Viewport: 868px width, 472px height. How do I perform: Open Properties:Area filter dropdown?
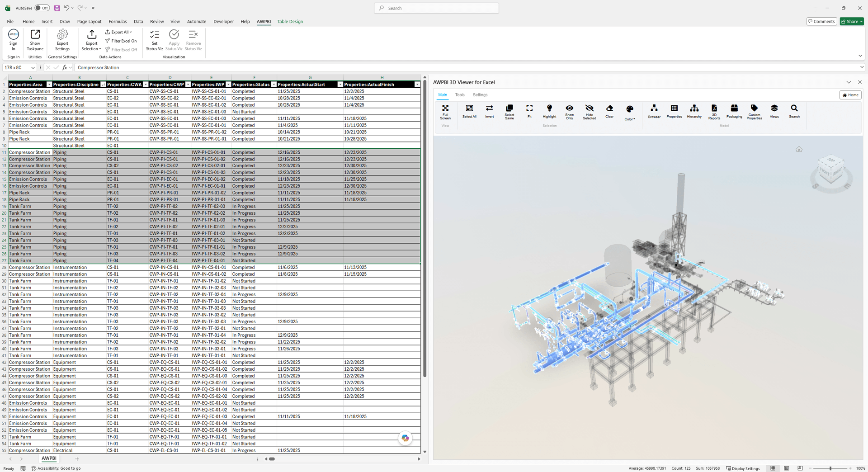(x=49, y=85)
